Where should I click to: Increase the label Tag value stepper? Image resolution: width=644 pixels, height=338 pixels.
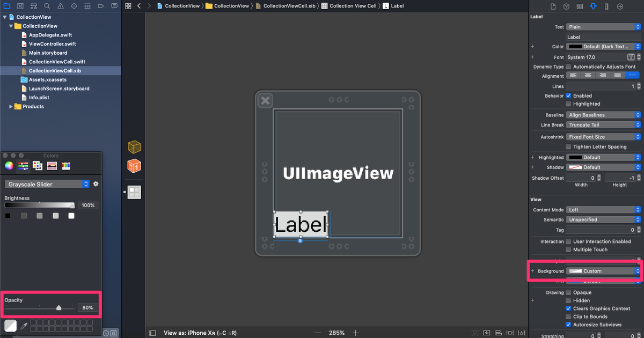coord(638,228)
